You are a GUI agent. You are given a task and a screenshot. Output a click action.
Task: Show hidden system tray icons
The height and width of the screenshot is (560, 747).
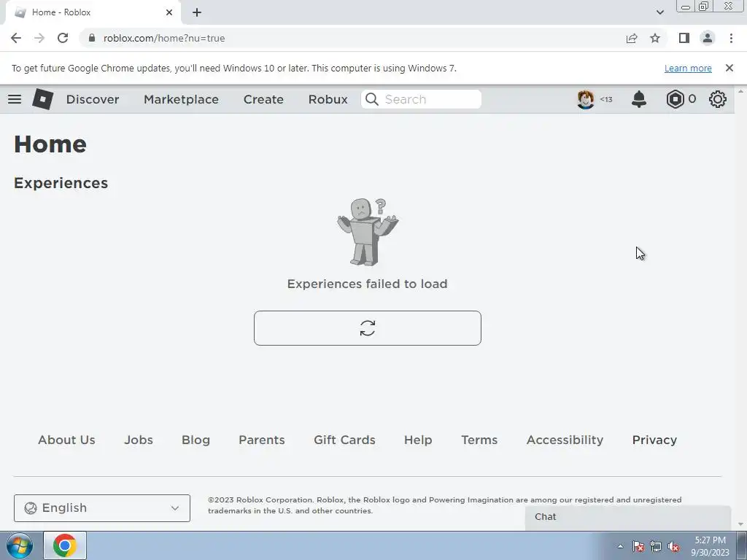[620, 546]
